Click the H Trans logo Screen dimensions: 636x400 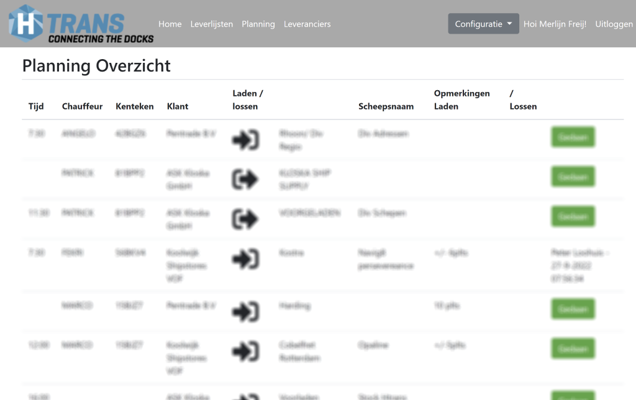tap(81, 24)
